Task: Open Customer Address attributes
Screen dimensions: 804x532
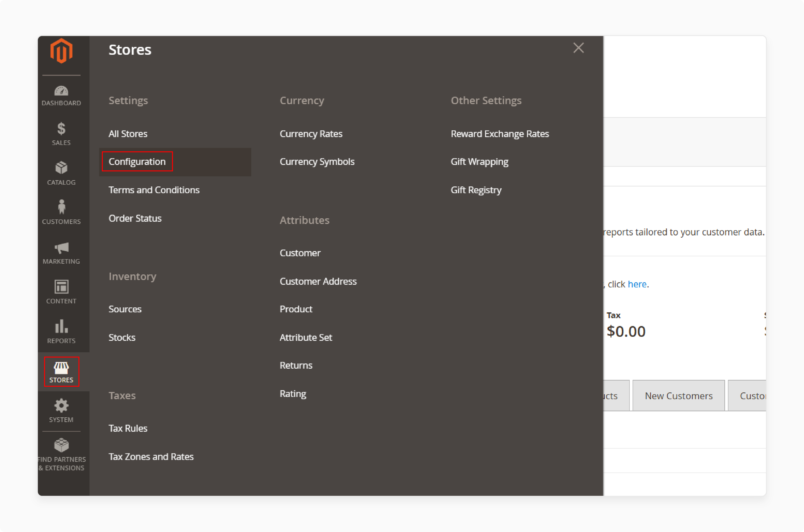Action: tap(318, 281)
